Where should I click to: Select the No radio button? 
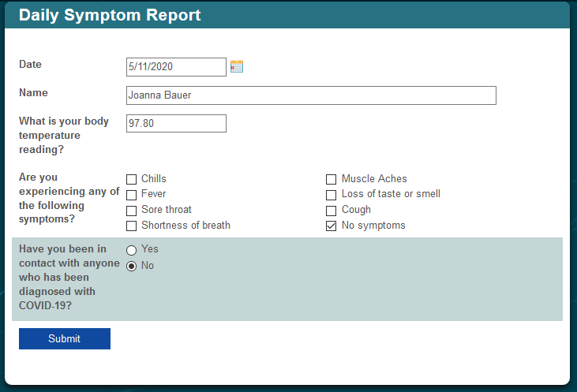(131, 266)
